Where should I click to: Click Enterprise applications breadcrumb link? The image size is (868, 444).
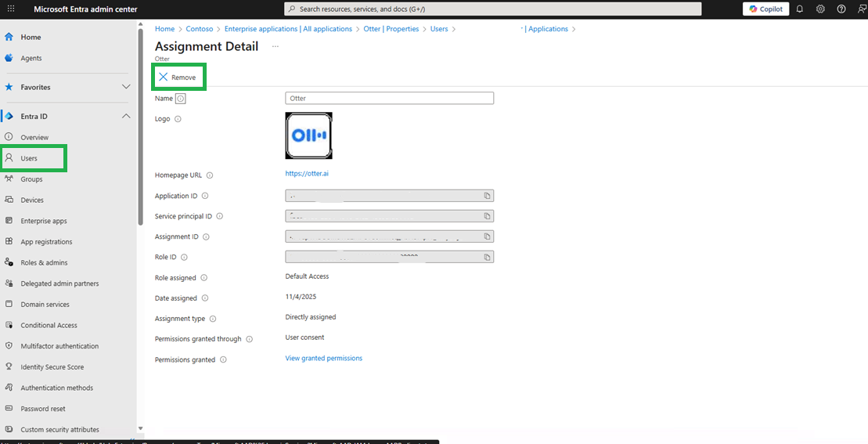point(288,29)
